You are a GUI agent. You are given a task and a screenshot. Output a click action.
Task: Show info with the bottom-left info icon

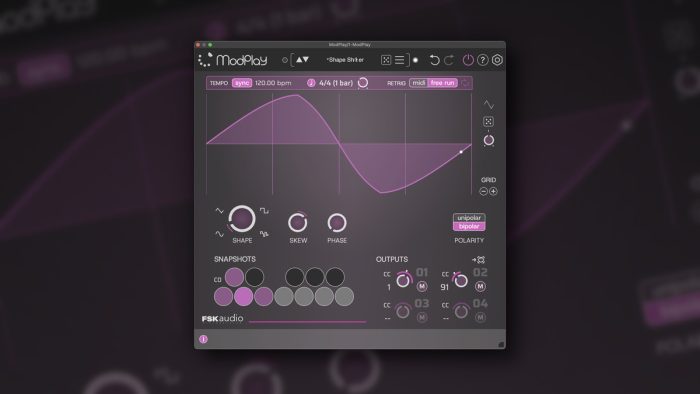tap(203, 339)
